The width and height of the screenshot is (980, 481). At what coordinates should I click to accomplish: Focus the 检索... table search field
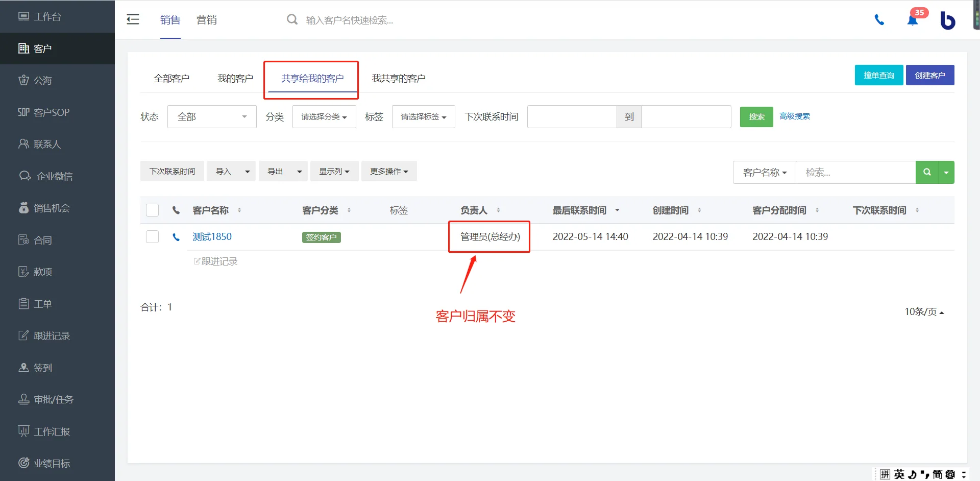click(856, 172)
